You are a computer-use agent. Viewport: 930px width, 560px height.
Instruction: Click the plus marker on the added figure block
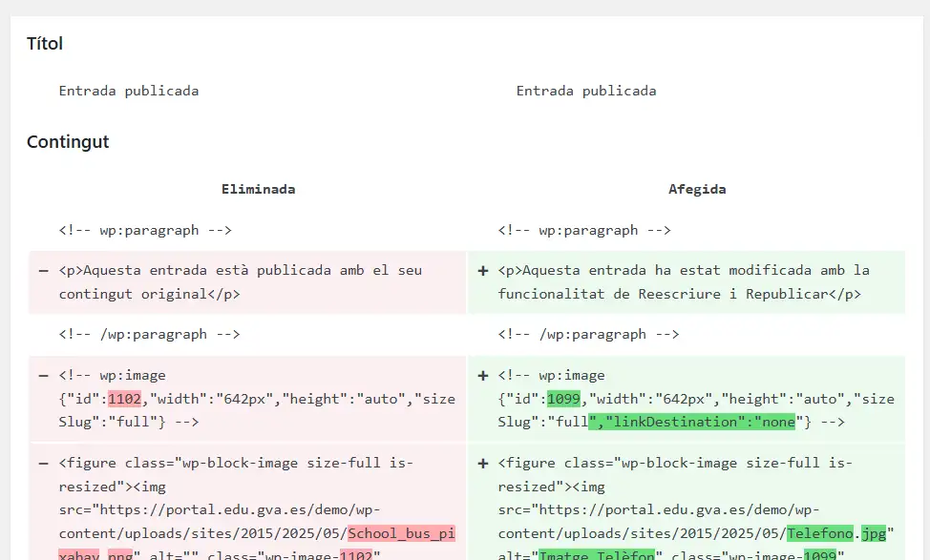click(483, 464)
